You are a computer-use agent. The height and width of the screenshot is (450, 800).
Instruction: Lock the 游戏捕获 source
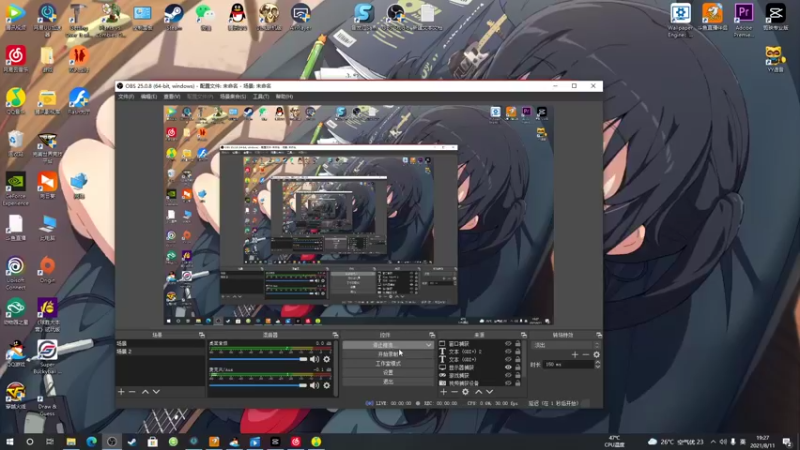[x=517, y=375]
